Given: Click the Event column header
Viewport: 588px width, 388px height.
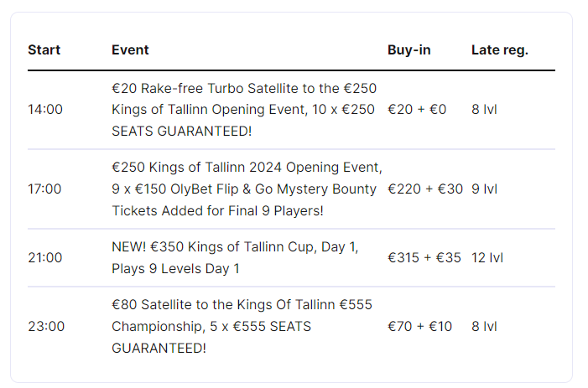Looking at the screenshot, I should 130,50.
